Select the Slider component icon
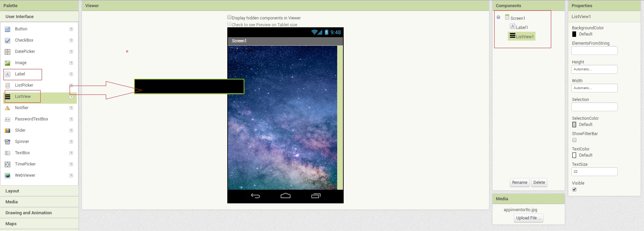Image resolution: width=644 pixels, height=231 pixels. pos(8,131)
